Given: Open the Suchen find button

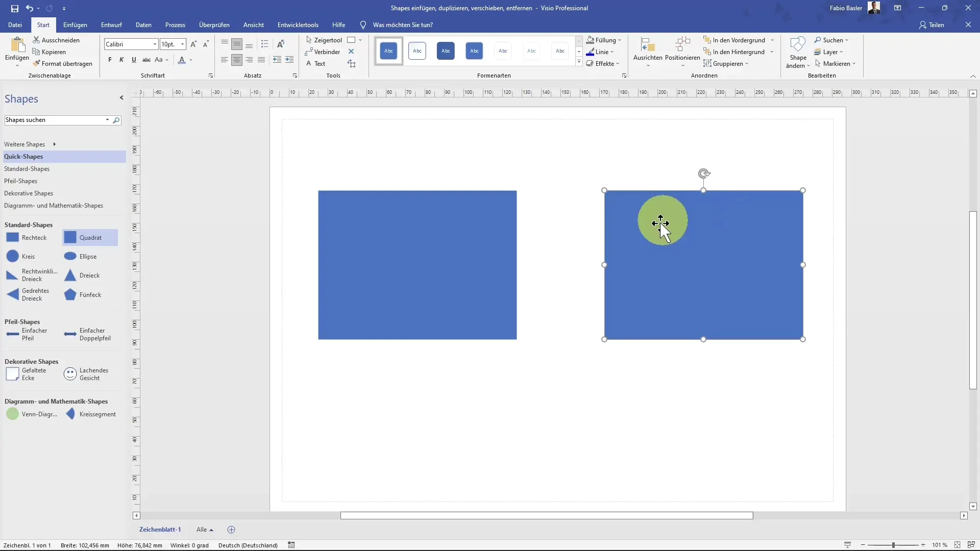Looking at the screenshot, I should coord(831,40).
